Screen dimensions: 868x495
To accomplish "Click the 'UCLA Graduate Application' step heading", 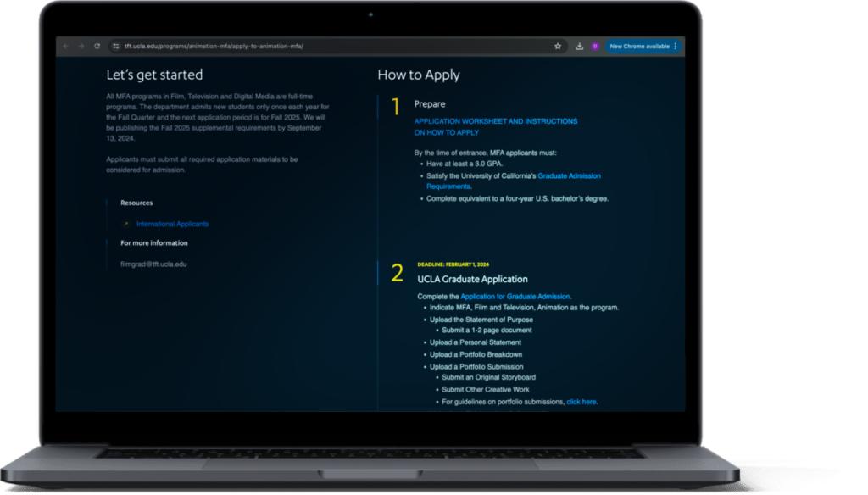I will pyautogui.click(x=472, y=279).
